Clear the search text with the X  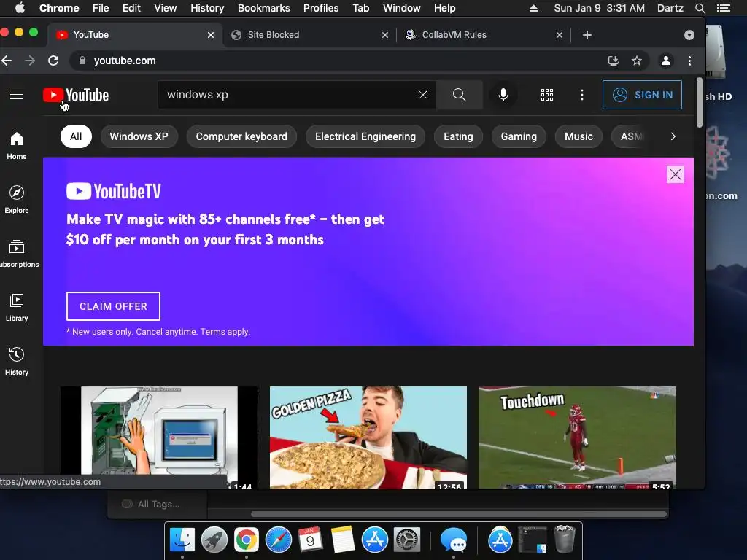422,95
